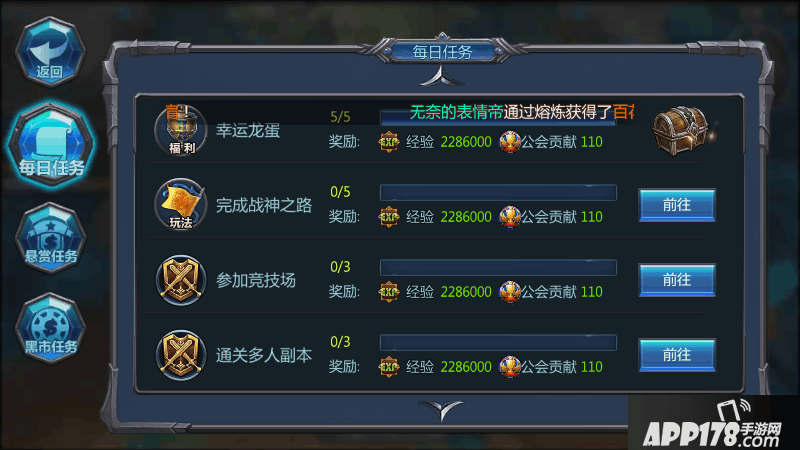Tap the 战神之路 flag quest icon

181,205
